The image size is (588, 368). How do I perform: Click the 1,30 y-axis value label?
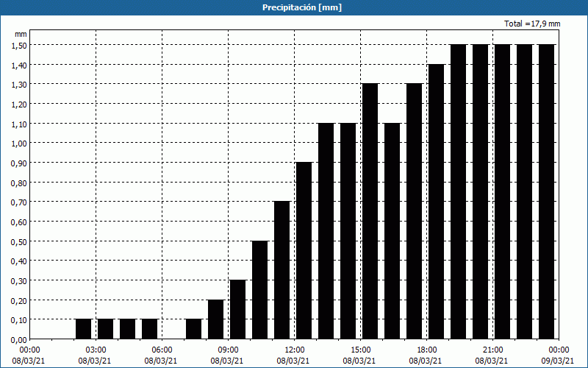pos(19,85)
